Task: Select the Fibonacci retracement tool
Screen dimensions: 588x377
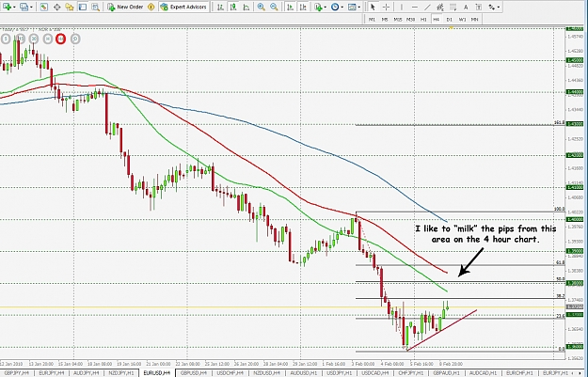Action: click(453, 7)
